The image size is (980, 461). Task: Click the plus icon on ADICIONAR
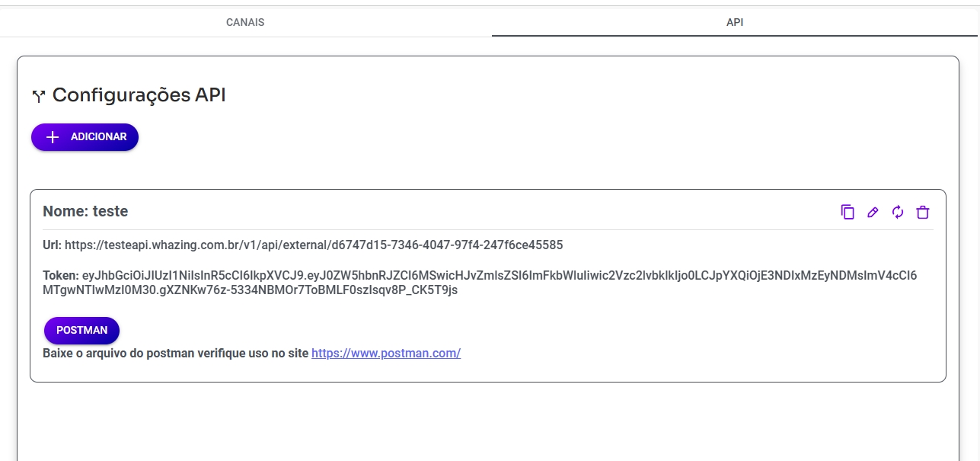tap(53, 137)
